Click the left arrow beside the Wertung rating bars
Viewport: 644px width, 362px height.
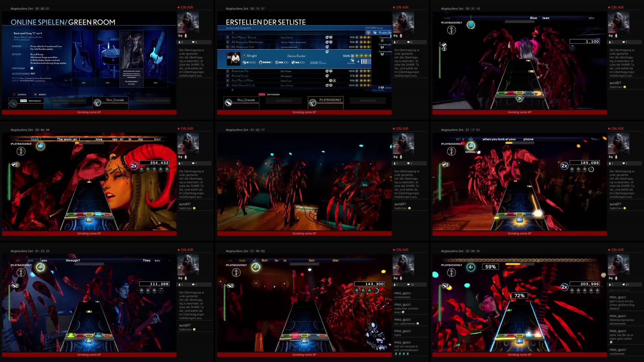[x=358, y=61]
